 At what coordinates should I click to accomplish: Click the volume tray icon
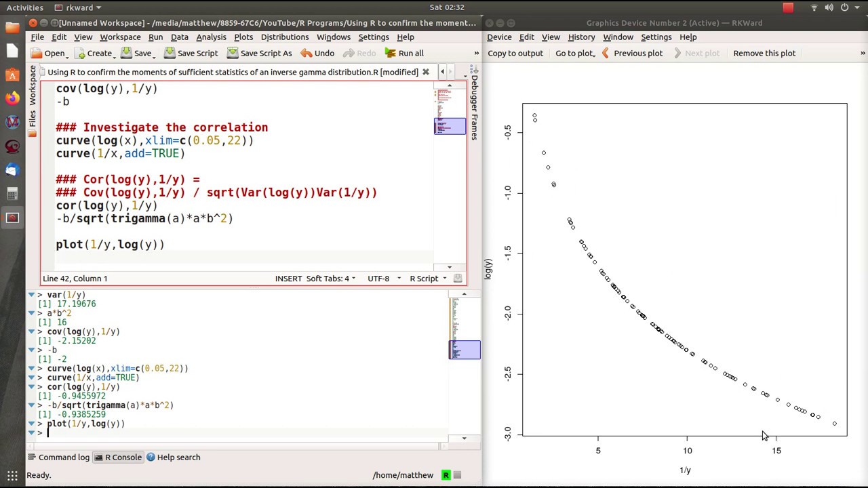[829, 7]
